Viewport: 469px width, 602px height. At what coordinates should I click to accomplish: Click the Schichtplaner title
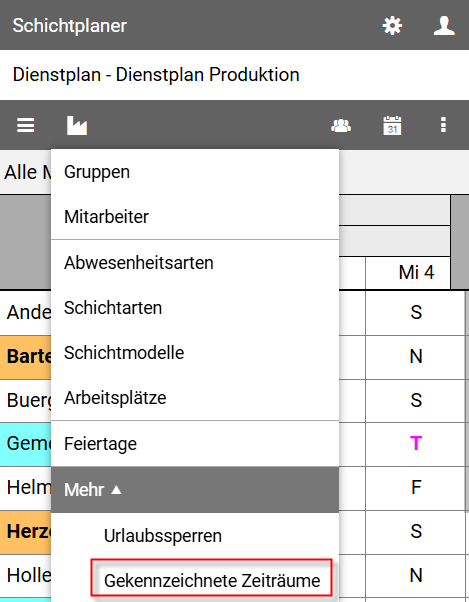click(69, 26)
